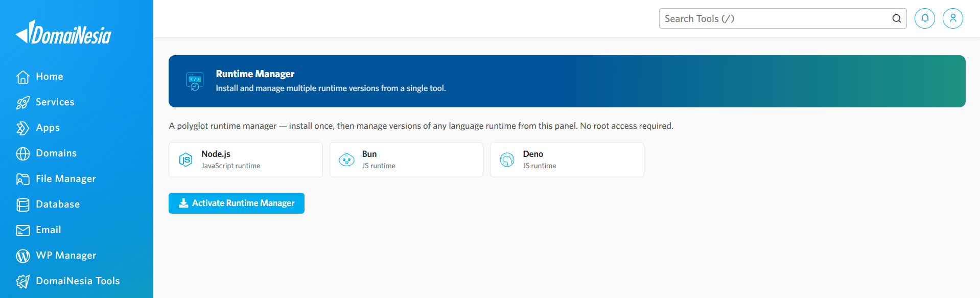Viewport: 980px width, 298px height.
Task: Select the Node.js JavaScript runtime card
Action: tap(246, 160)
